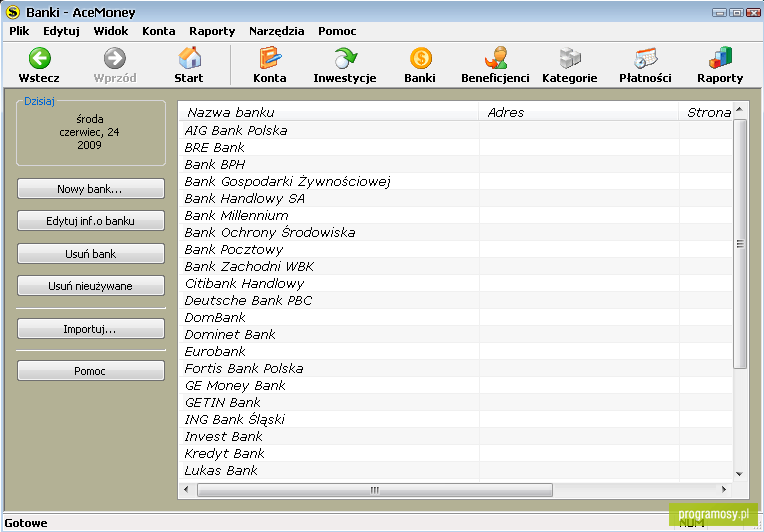This screenshot has width=764, height=532.
Task: Select the AIG Bank Polska row
Action: (x=456, y=130)
